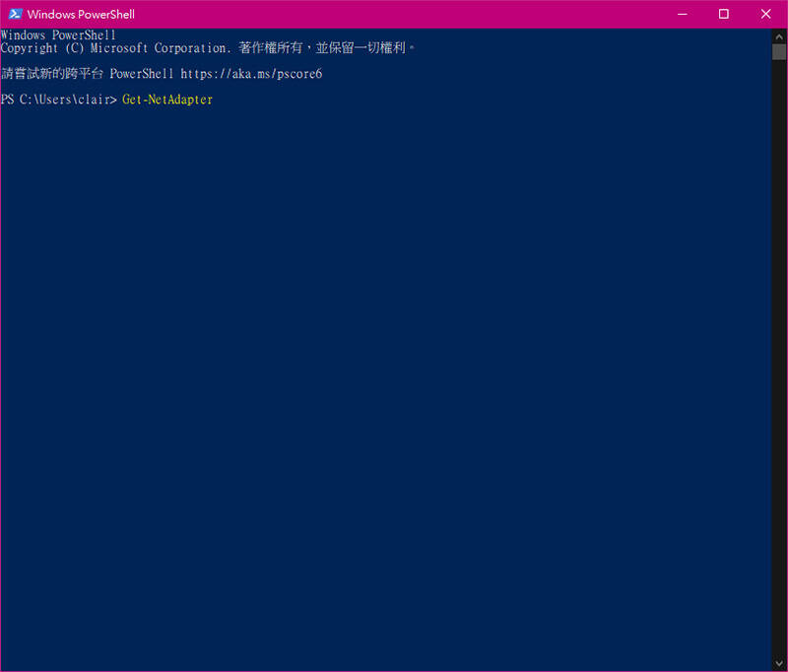Click the scrollbar down arrow
The height and width of the screenshot is (672, 788).
[x=779, y=663]
